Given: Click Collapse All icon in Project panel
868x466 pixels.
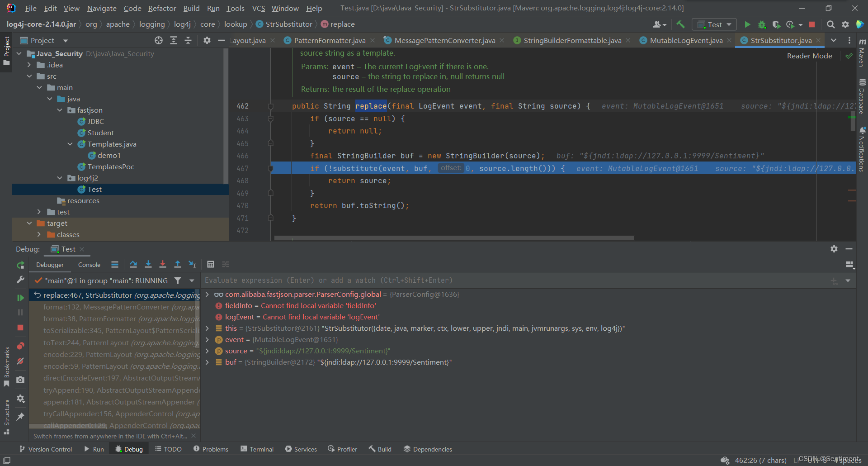Looking at the screenshot, I should coord(188,40).
